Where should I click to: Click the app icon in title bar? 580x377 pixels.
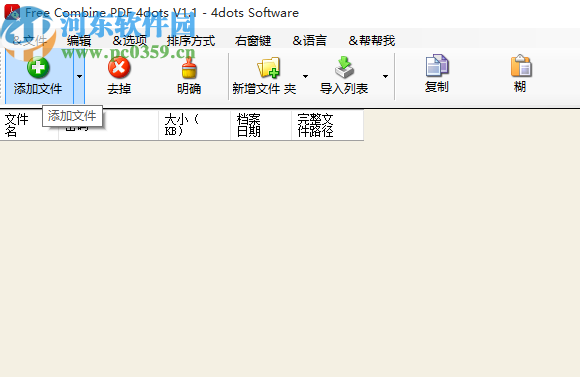point(11,12)
